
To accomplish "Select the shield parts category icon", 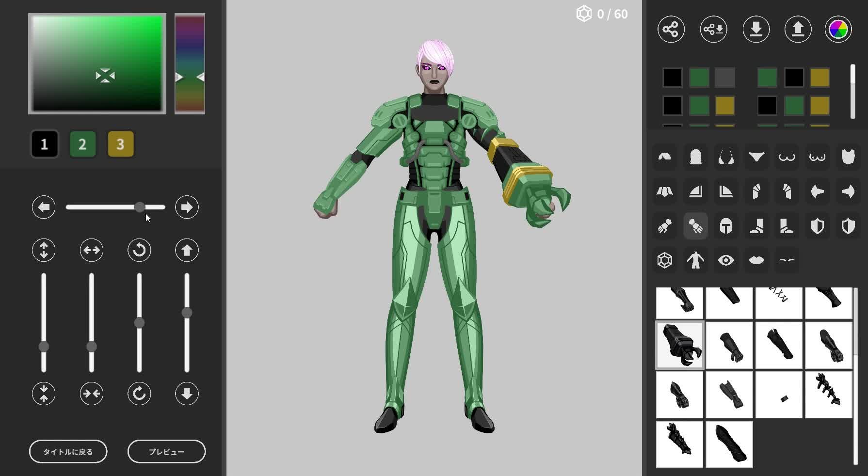I will click(818, 226).
